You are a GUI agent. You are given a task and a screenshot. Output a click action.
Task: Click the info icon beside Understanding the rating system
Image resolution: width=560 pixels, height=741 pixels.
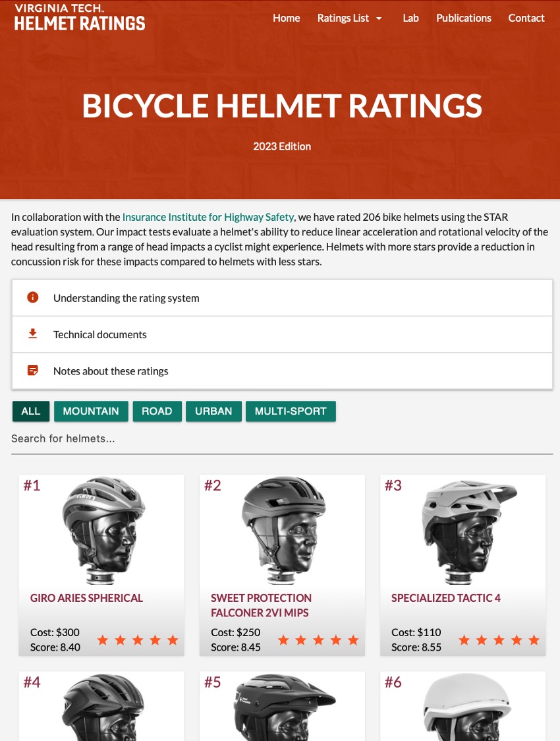click(x=32, y=297)
